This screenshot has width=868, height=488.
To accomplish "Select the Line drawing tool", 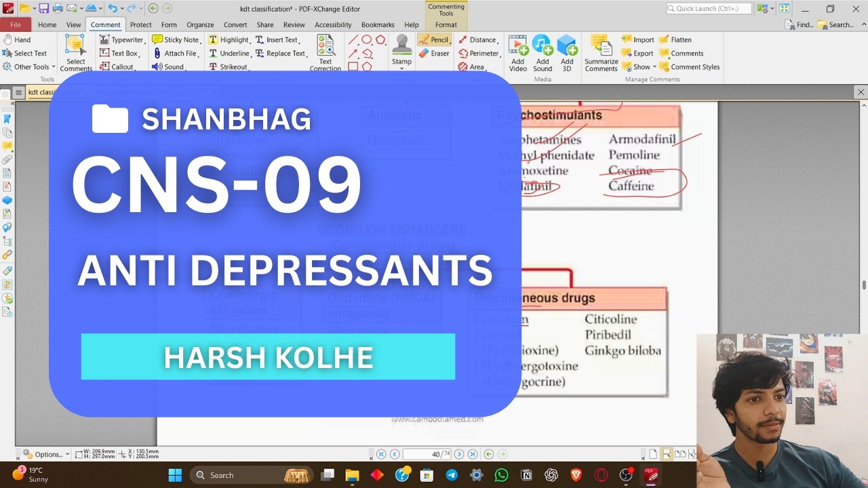I will coord(353,40).
